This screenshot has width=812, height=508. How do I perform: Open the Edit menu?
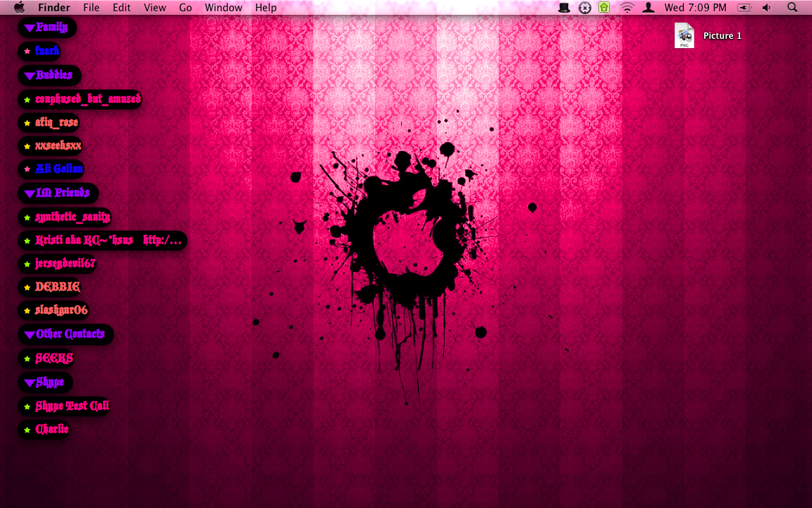click(x=122, y=7)
